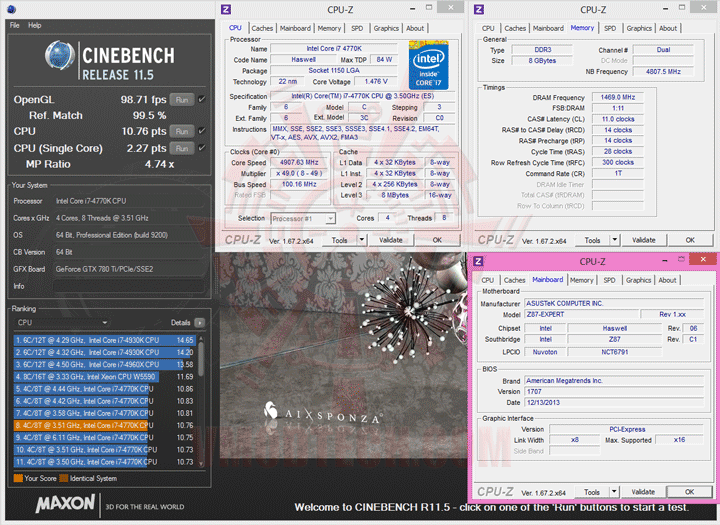
Task: Select highlighted ranking row 8 at 3.51 GHz
Action: (x=105, y=425)
